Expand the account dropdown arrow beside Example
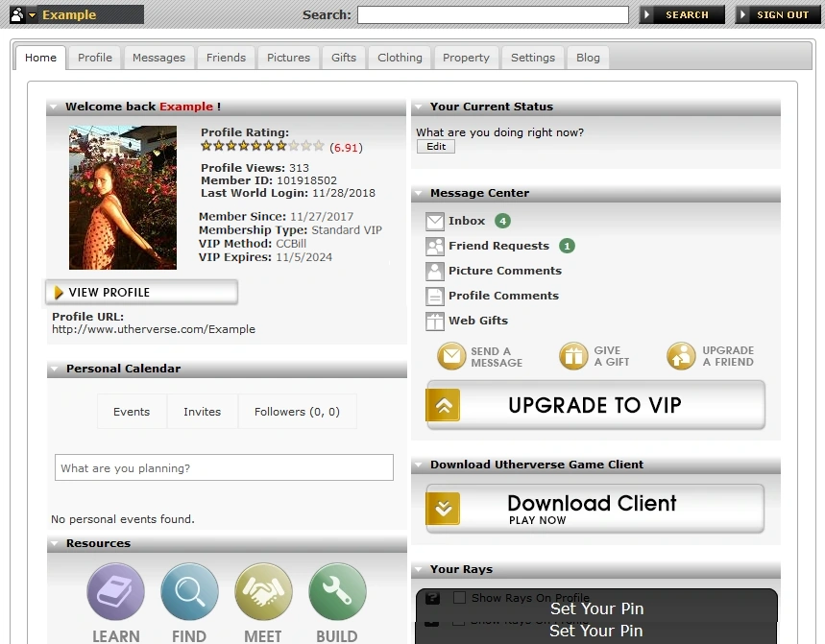 (33, 15)
